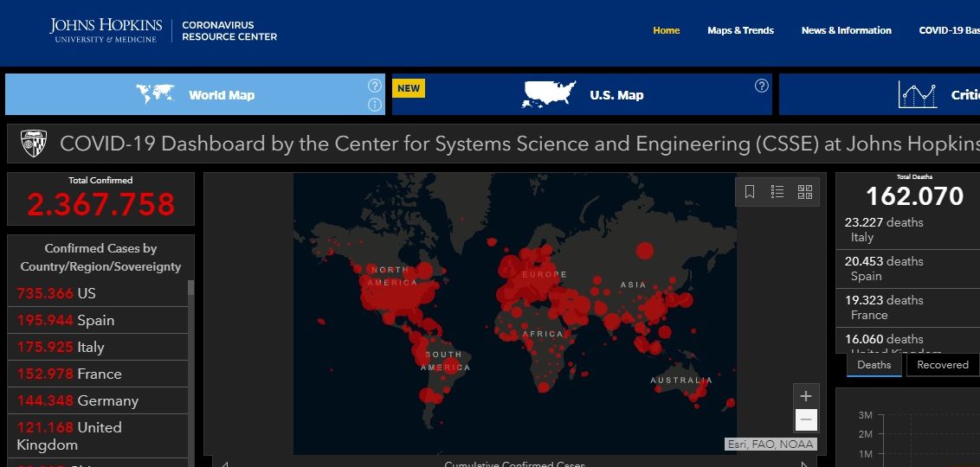Open the map bookmarks icon

[750, 192]
